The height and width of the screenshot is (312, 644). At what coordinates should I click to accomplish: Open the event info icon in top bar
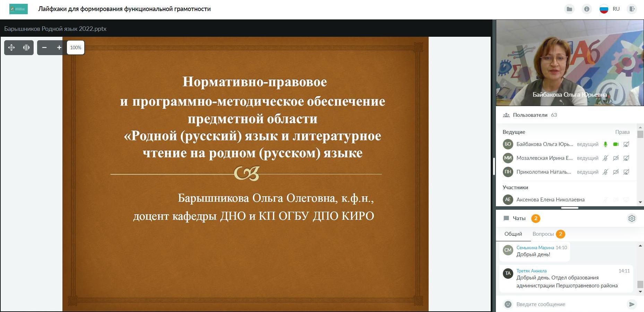coord(587,9)
